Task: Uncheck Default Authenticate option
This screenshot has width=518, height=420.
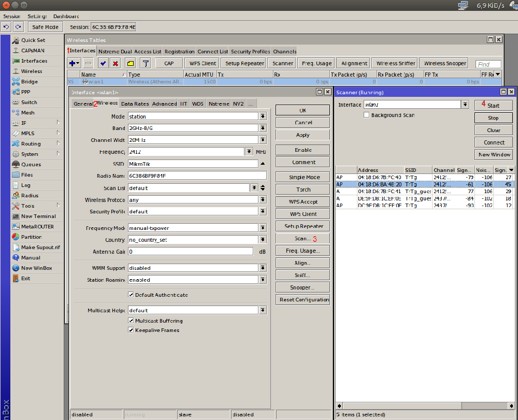Action: pyautogui.click(x=131, y=295)
